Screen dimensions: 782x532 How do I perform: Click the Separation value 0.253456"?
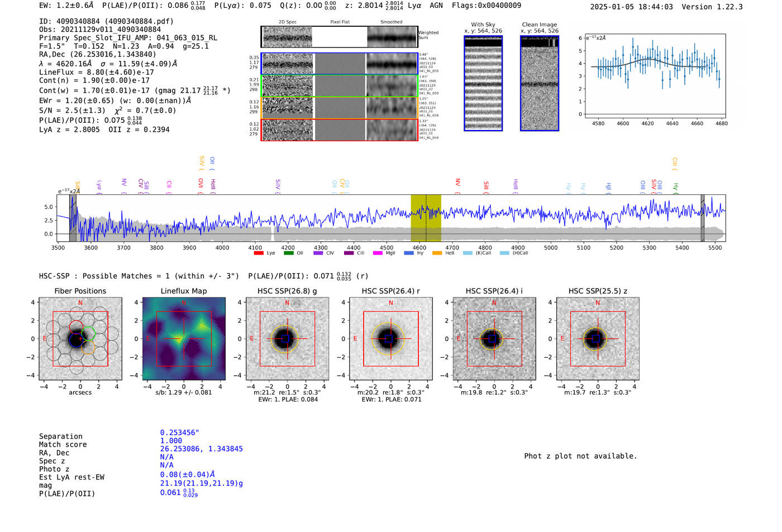[x=180, y=433]
